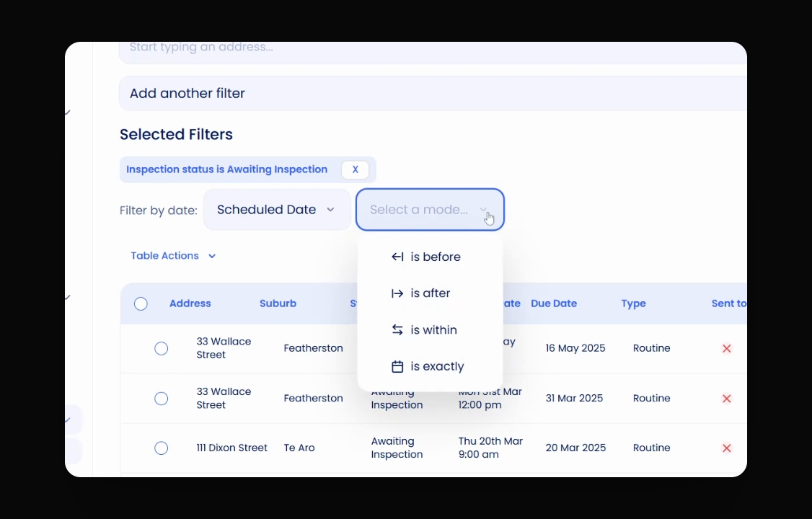This screenshot has width=812, height=519.
Task: Click Featherston in the 16 May 2025 row
Action: [x=313, y=348]
